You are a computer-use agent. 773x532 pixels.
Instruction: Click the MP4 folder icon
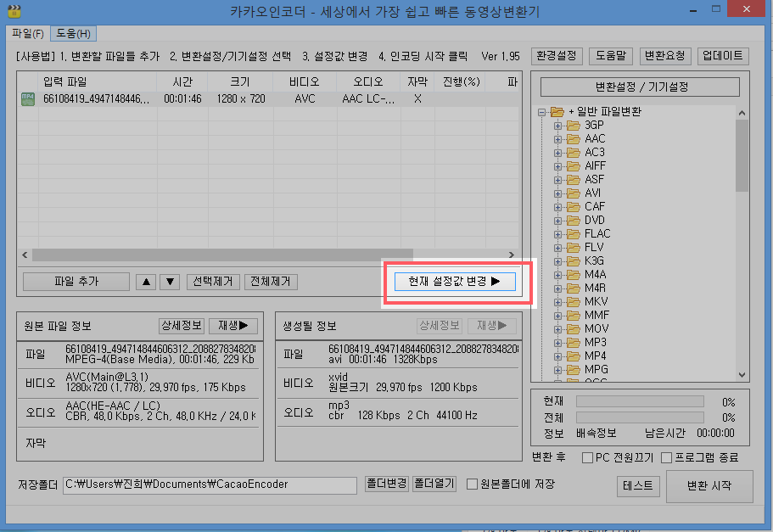point(573,356)
